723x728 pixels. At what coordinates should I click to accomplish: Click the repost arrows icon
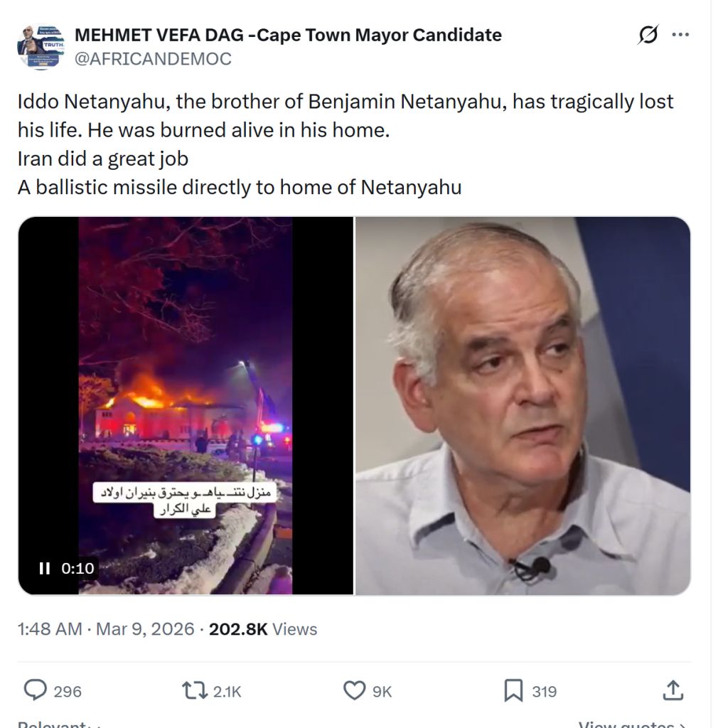pos(195,690)
